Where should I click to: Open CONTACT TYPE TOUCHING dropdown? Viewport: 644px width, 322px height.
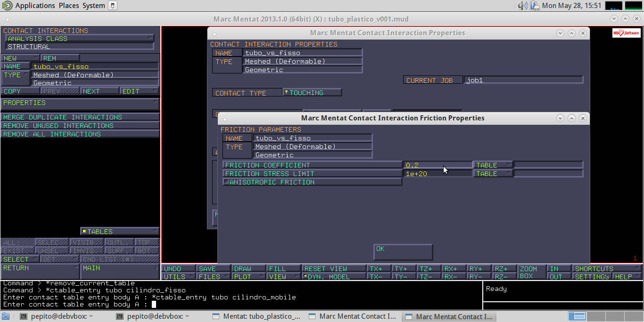312,93
